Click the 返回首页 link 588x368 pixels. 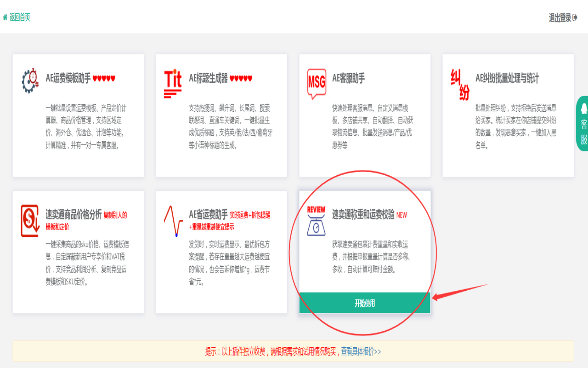pos(20,17)
